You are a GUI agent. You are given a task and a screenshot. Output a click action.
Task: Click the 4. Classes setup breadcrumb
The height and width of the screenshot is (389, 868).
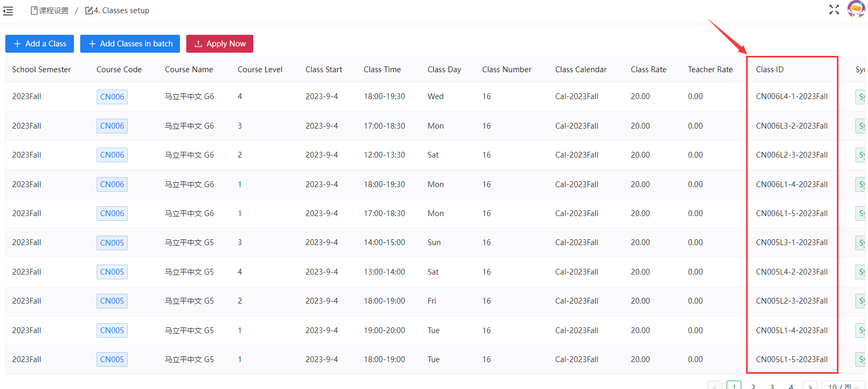click(117, 11)
